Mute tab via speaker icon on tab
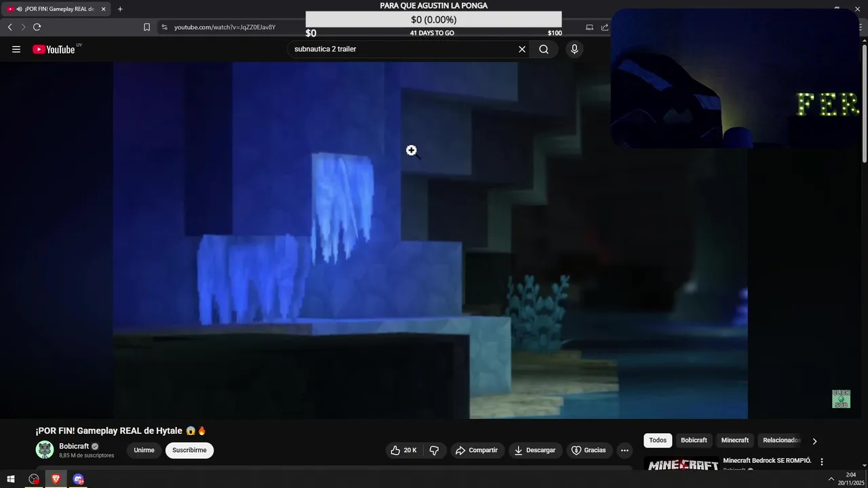 [18, 9]
